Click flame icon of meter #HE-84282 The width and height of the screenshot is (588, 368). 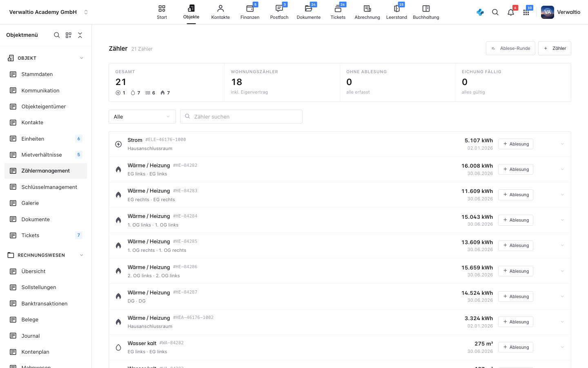(x=118, y=169)
